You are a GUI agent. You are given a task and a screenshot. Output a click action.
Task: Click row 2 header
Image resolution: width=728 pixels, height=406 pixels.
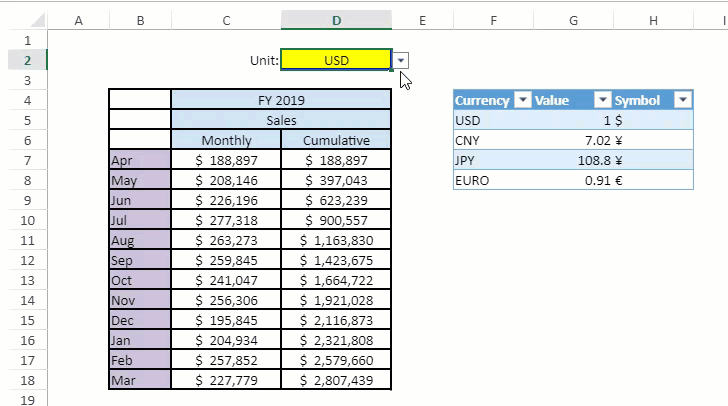pos(26,60)
